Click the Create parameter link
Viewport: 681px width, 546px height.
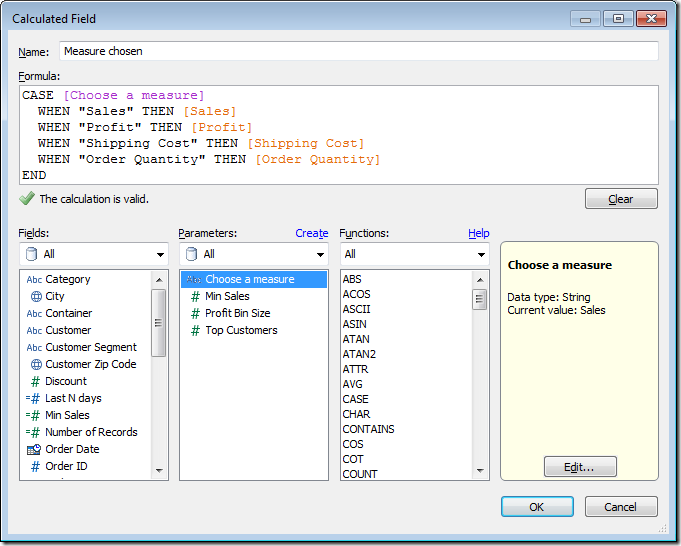coord(311,233)
